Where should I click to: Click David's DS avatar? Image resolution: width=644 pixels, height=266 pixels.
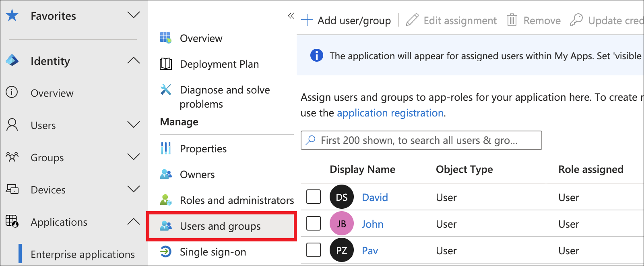(x=342, y=197)
